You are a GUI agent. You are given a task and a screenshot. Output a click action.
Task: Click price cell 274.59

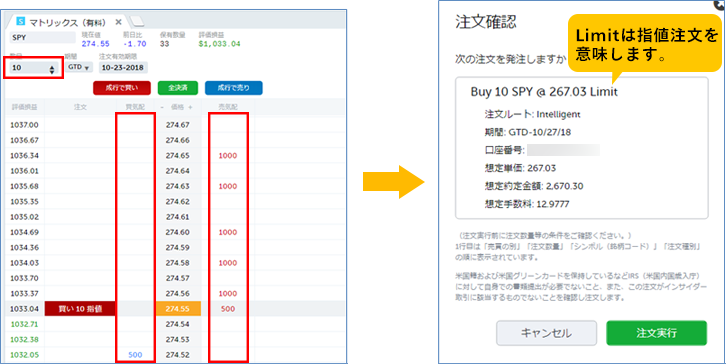coord(178,247)
